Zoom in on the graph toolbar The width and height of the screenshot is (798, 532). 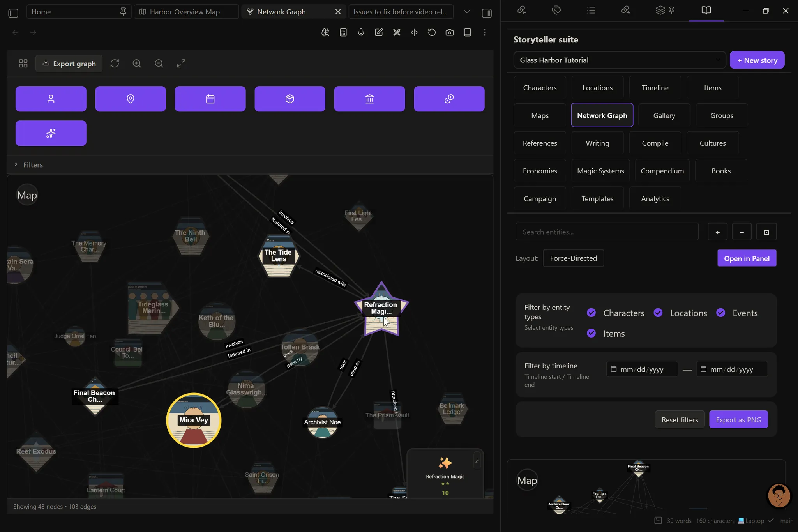(137, 63)
